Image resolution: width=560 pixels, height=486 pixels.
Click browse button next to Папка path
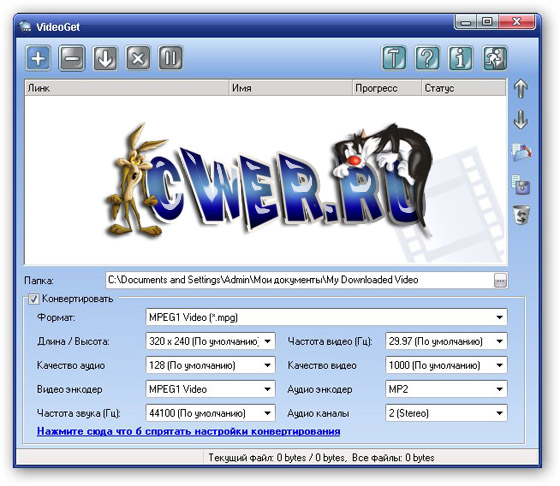[500, 281]
